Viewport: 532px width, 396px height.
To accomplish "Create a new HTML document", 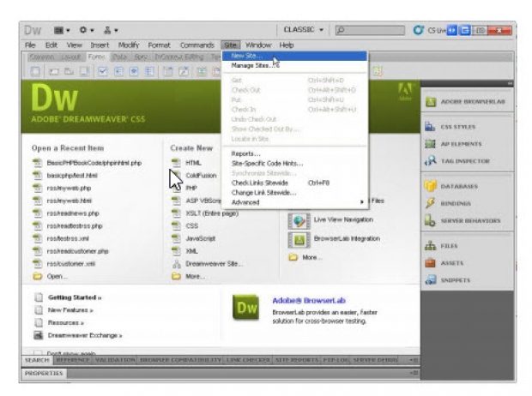I will [x=193, y=163].
